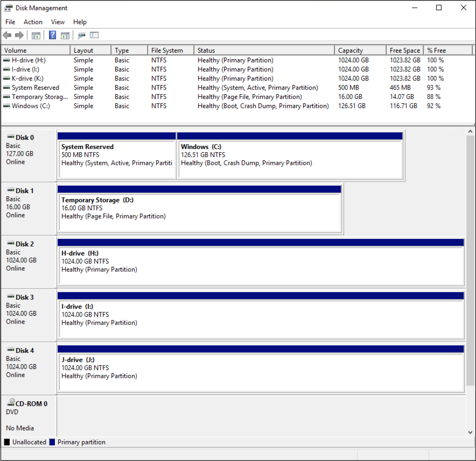
Task: Click the System Reserved volume icon in list
Action: click(6, 88)
